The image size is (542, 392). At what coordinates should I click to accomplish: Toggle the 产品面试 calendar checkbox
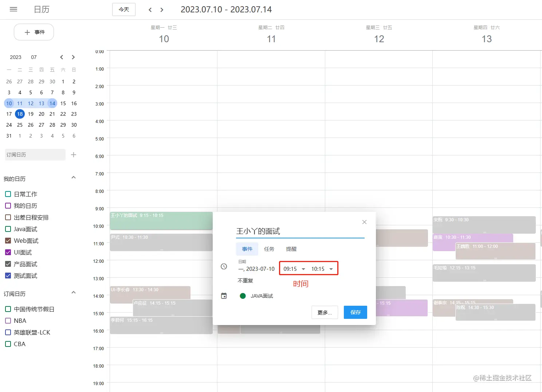pos(8,264)
